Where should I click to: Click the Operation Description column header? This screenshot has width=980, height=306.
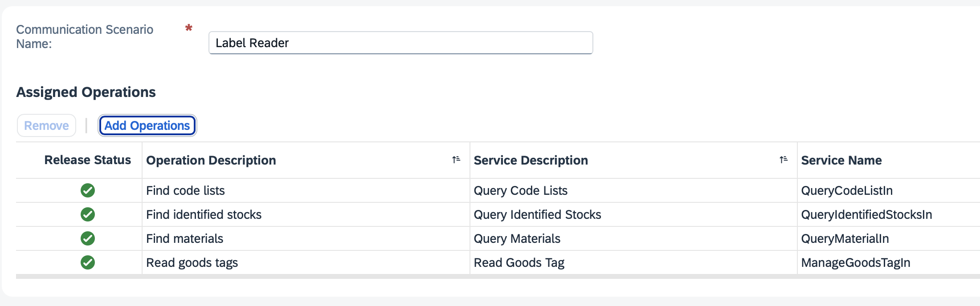(211, 160)
